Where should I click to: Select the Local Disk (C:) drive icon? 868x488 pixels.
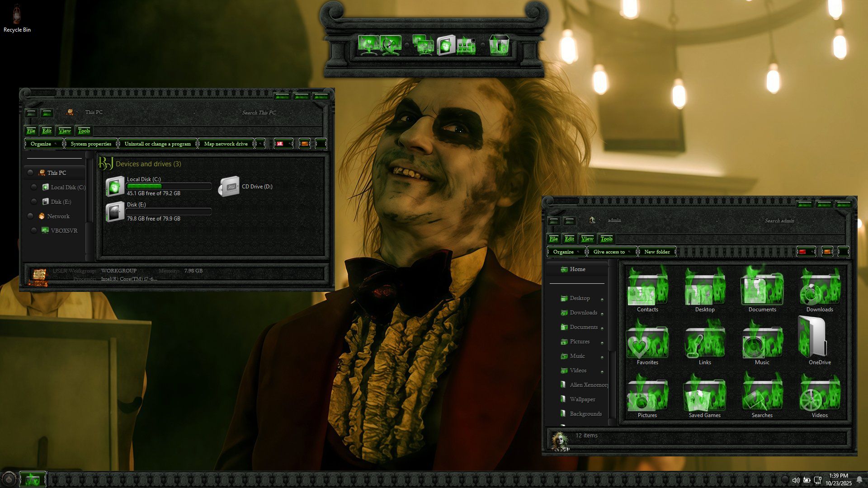[115, 187]
